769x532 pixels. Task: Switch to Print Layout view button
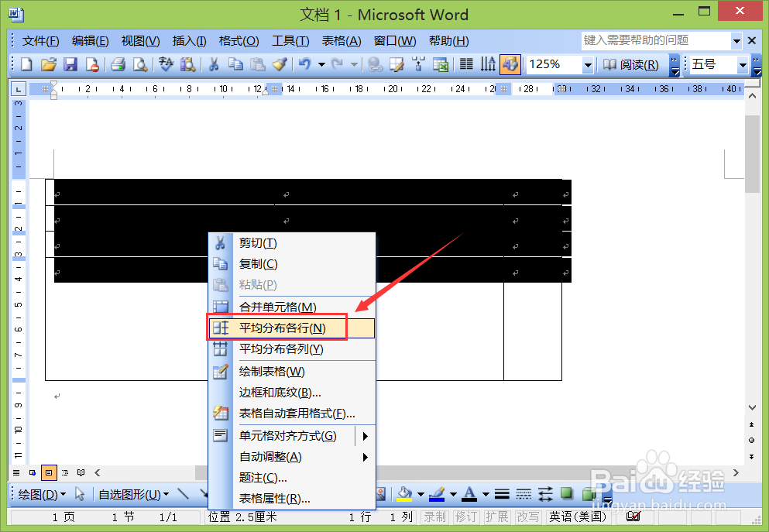pos(49,472)
